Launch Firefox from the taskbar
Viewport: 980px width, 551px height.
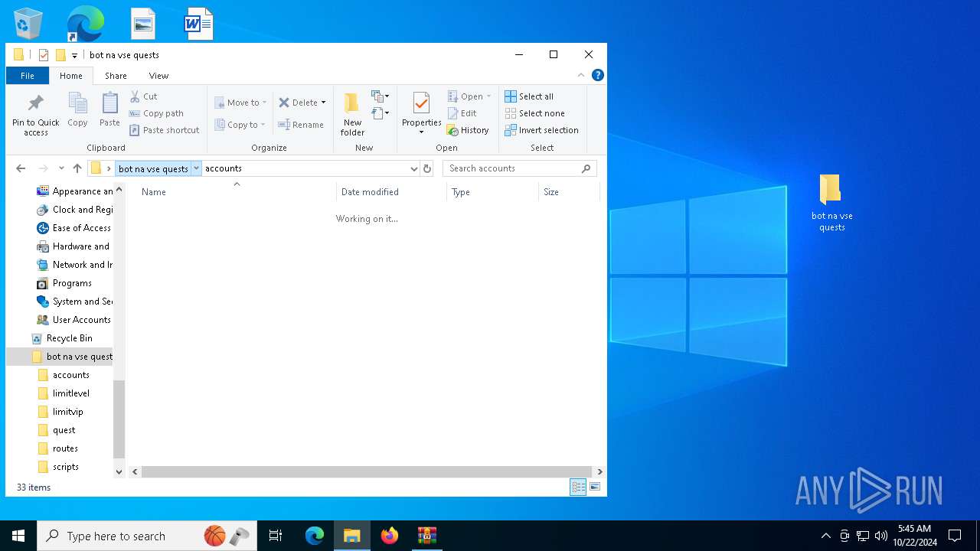tap(390, 536)
